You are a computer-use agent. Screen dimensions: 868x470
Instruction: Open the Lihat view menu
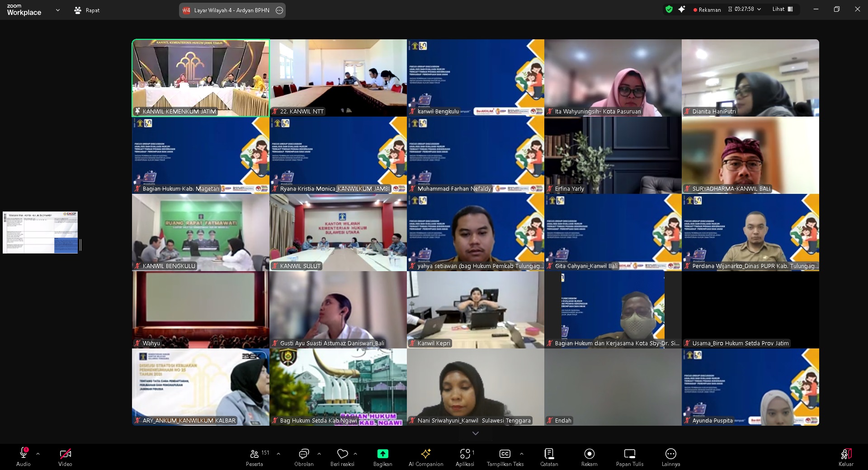[x=783, y=9]
